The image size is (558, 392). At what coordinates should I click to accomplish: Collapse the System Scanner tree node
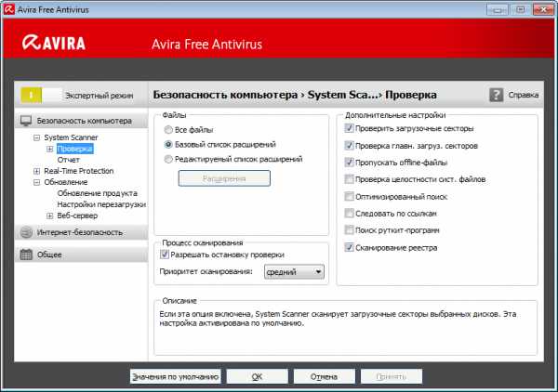(36, 137)
